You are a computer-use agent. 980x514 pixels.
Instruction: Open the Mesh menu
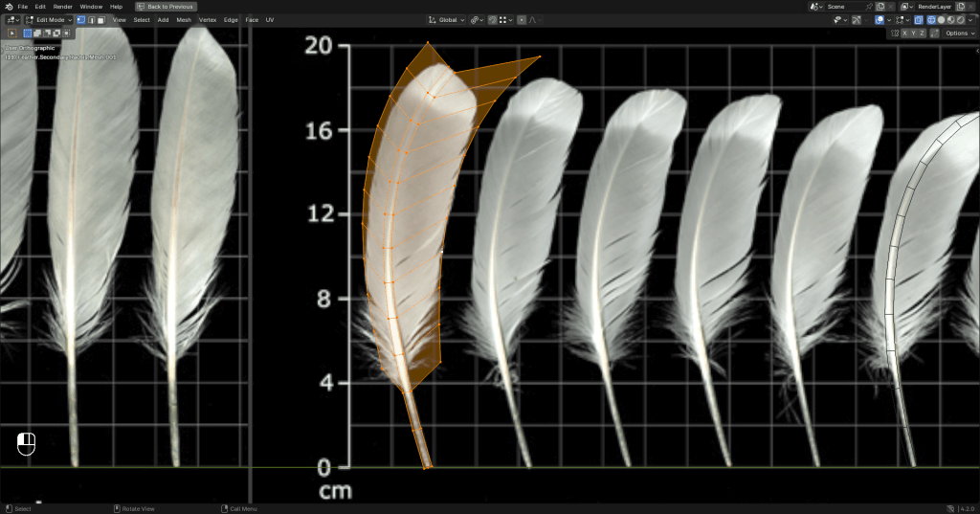184,19
